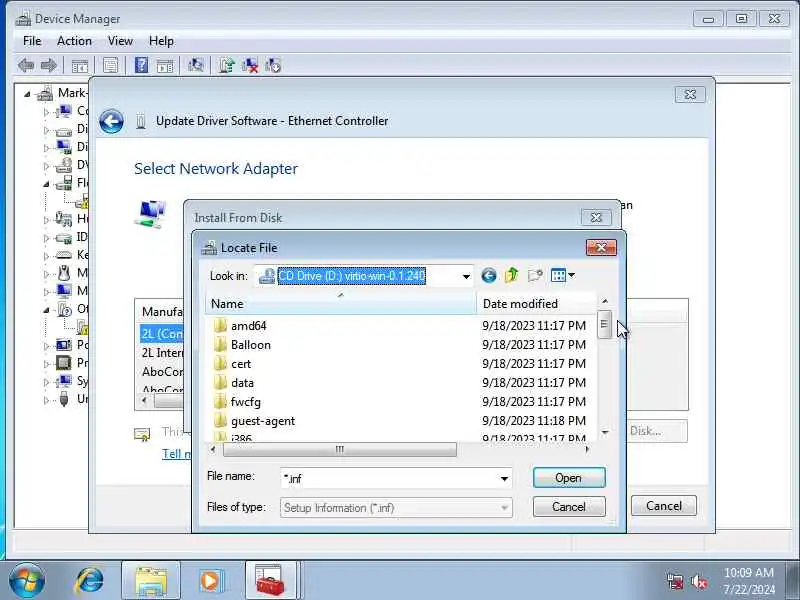
Task: Go up one level in Locate File
Action: pos(511,276)
